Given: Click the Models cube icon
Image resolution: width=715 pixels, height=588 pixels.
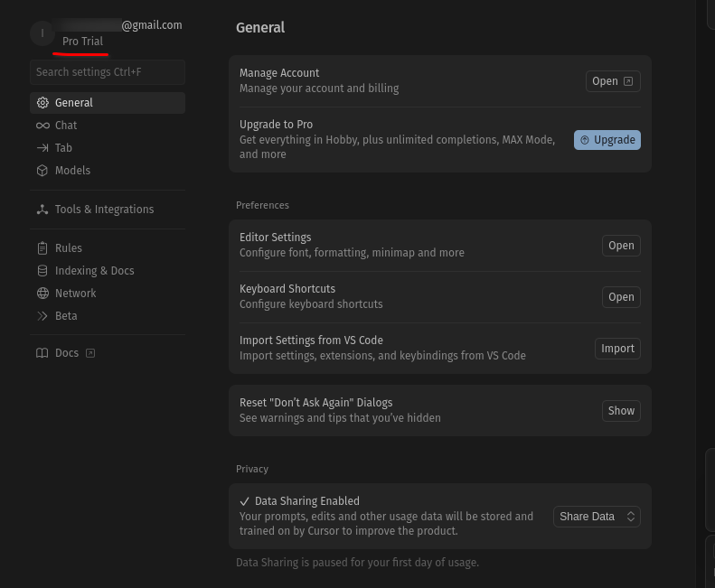Looking at the screenshot, I should (42, 171).
